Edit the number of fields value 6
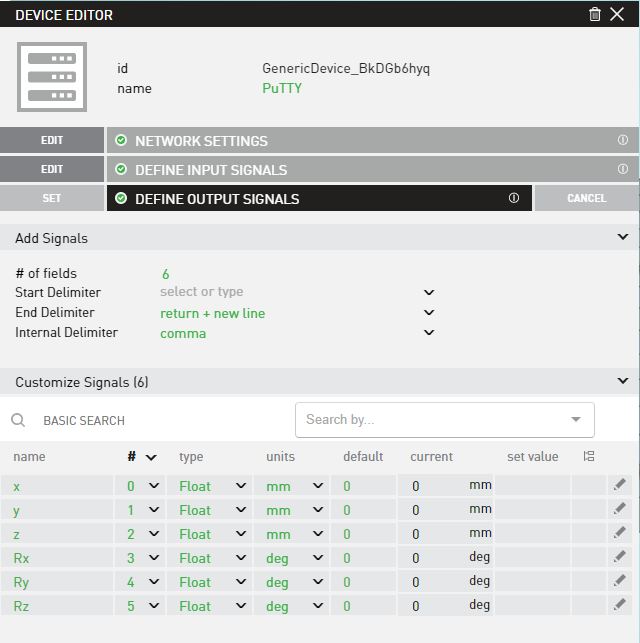 (166, 274)
